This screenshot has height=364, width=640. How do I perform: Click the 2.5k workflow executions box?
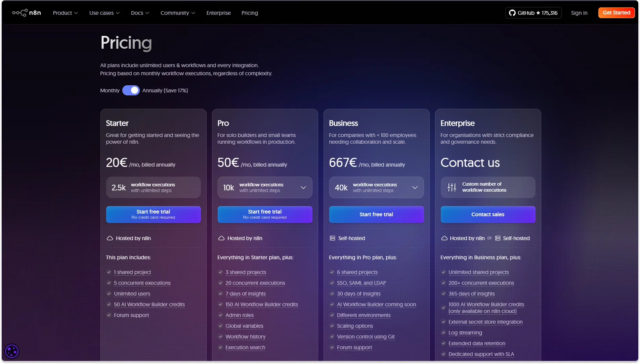click(153, 187)
